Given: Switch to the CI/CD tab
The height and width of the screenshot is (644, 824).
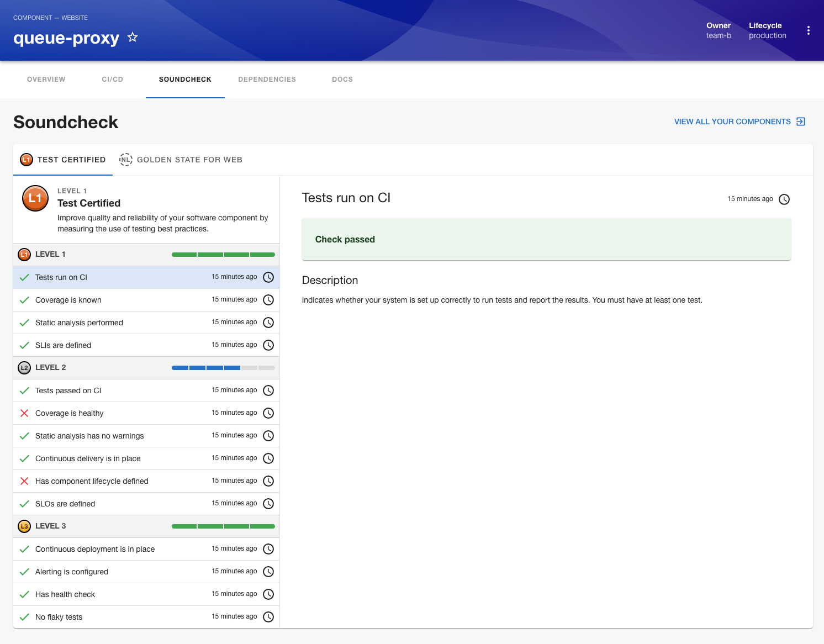Looking at the screenshot, I should pos(112,80).
